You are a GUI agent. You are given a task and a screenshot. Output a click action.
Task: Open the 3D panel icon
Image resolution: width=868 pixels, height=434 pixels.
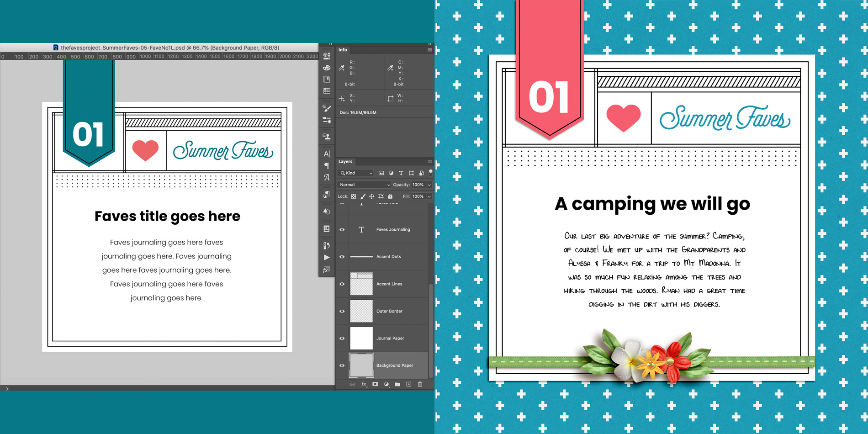coord(327,56)
